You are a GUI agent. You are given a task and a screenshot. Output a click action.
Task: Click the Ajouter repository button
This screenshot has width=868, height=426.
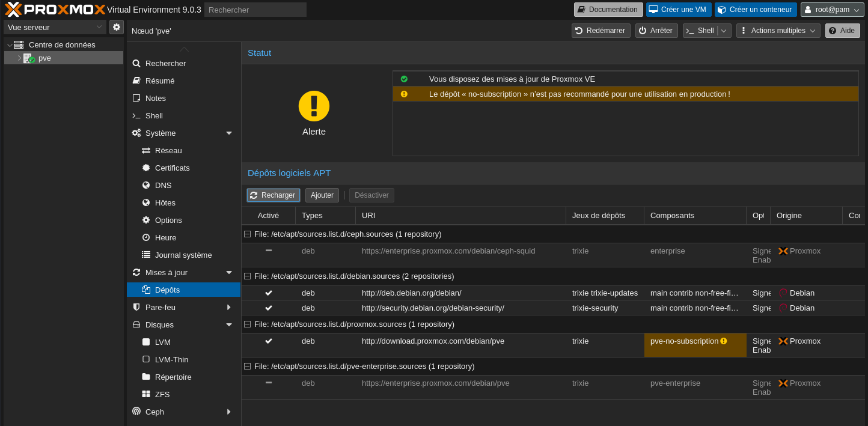[322, 195]
